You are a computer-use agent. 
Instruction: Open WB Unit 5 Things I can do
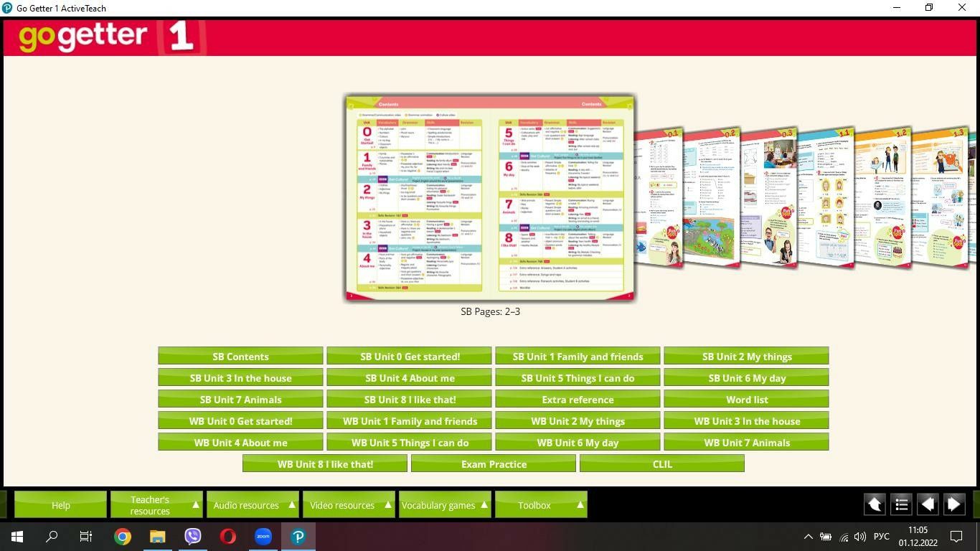tap(410, 442)
